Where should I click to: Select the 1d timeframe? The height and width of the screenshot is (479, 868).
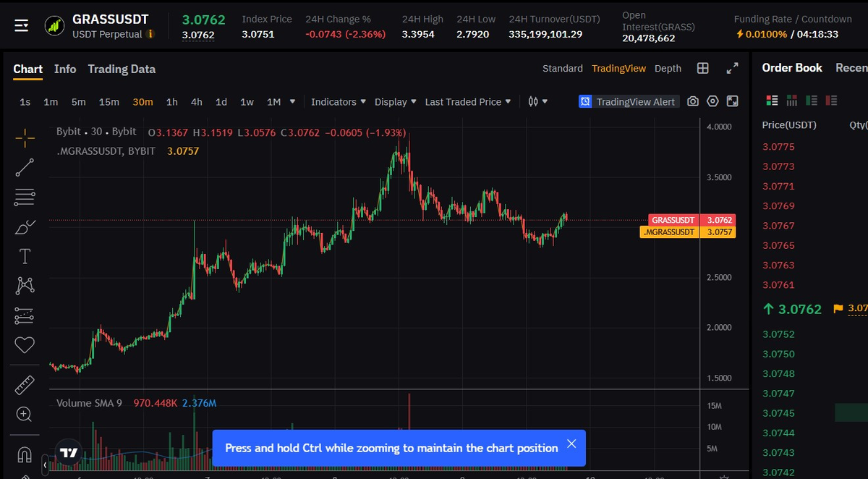tap(221, 102)
